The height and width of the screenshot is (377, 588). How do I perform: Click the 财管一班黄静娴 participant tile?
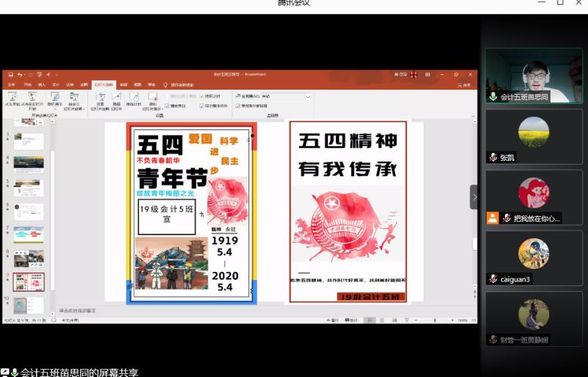coord(534,319)
